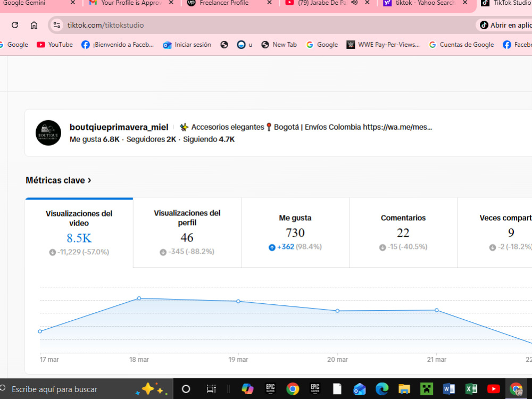
Task: Open Microsoft Excel from the taskbar
Action: pos(471,389)
